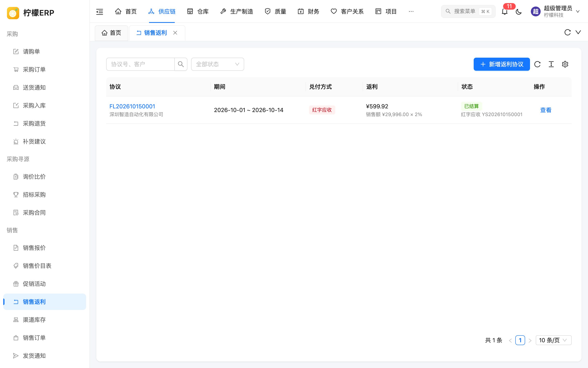Open 补货建议 sidebar item
Viewport: 588px width, 368px height.
pyautogui.click(x=45, y=142)
